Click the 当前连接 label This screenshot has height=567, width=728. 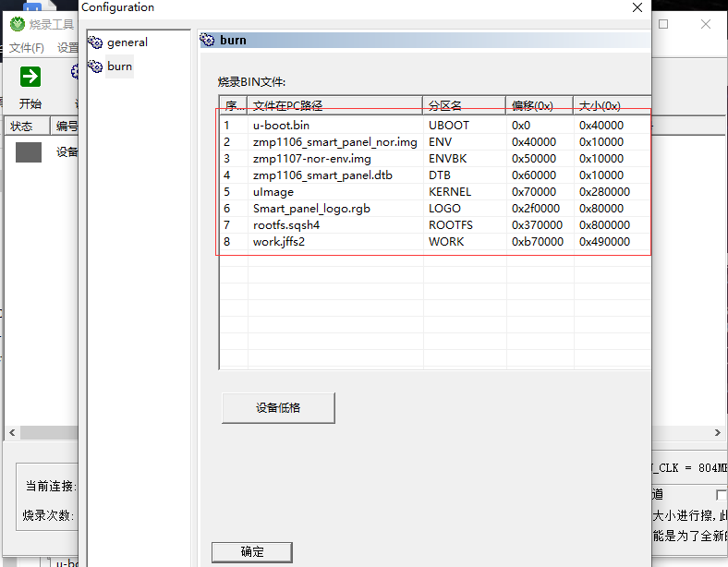(51, 487)
